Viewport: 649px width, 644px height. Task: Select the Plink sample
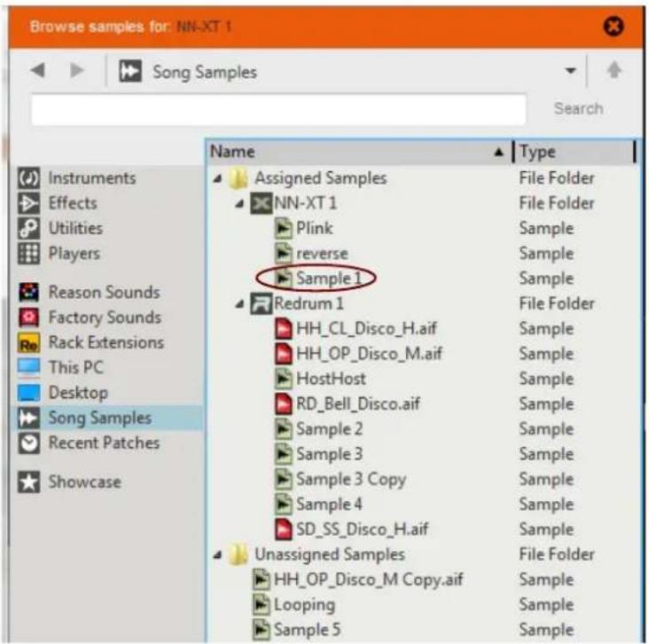pyautogui.click(x=314, y=228)
